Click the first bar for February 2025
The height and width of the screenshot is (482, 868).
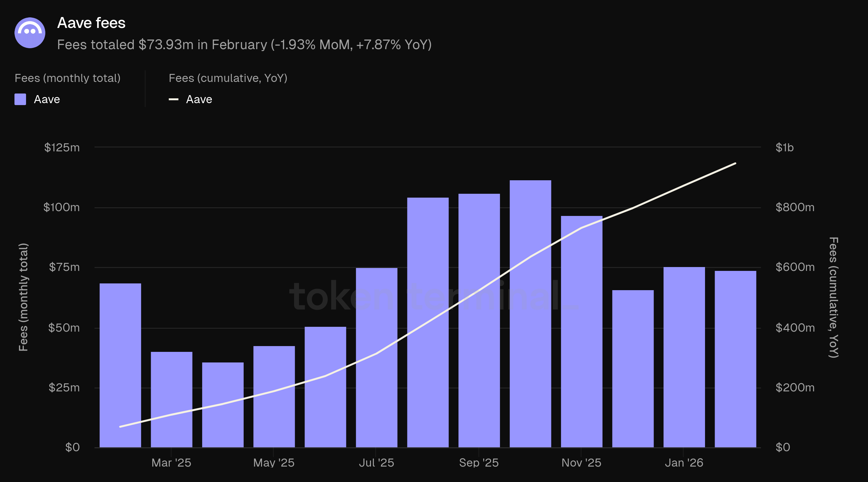pos(120,365)
